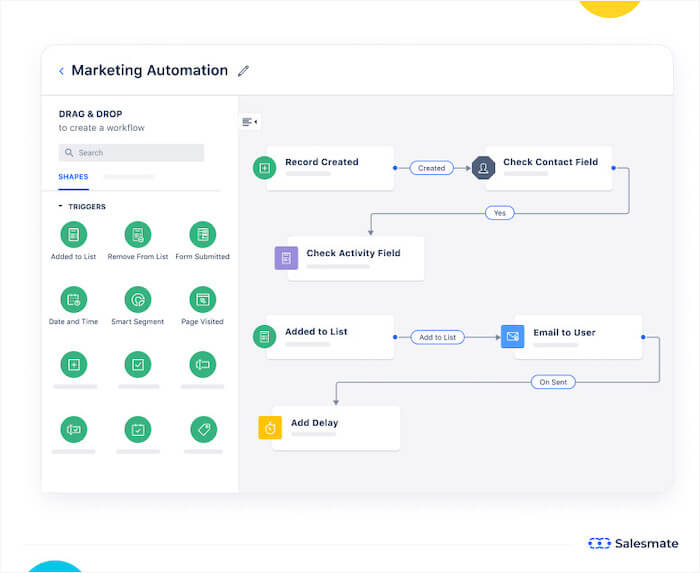This screenshot has height=573, width=700.
Task: Edit the Marketing Automation title with pencil icon
Action: 243,71
